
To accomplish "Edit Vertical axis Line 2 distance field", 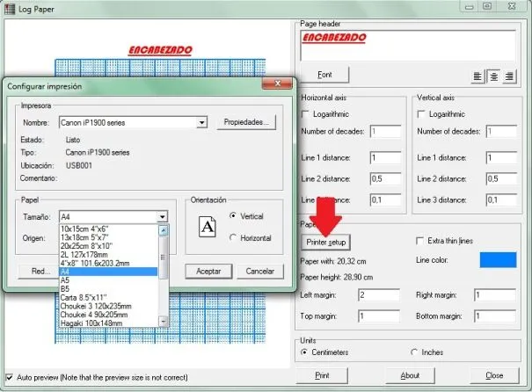I will click(x=501, y=179).
